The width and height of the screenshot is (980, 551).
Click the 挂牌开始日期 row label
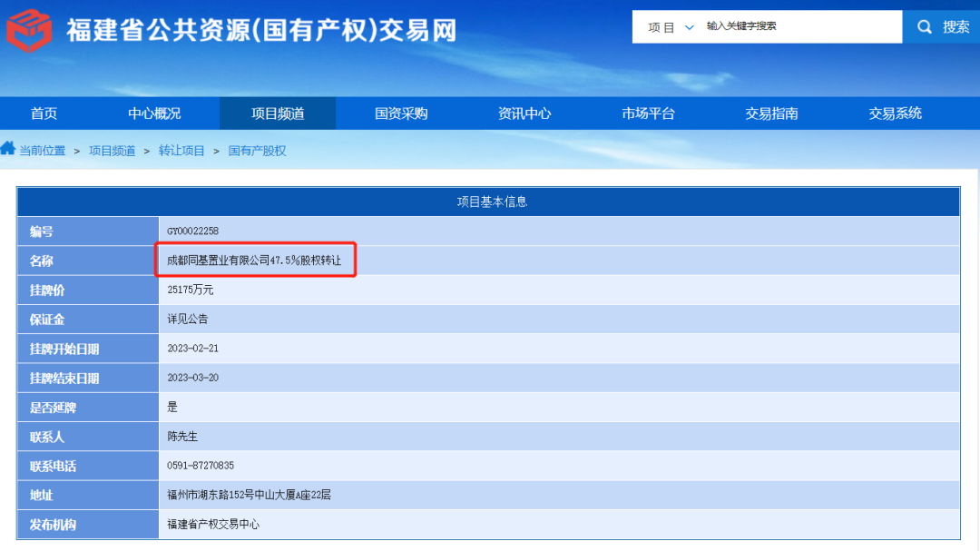[64, 349]
